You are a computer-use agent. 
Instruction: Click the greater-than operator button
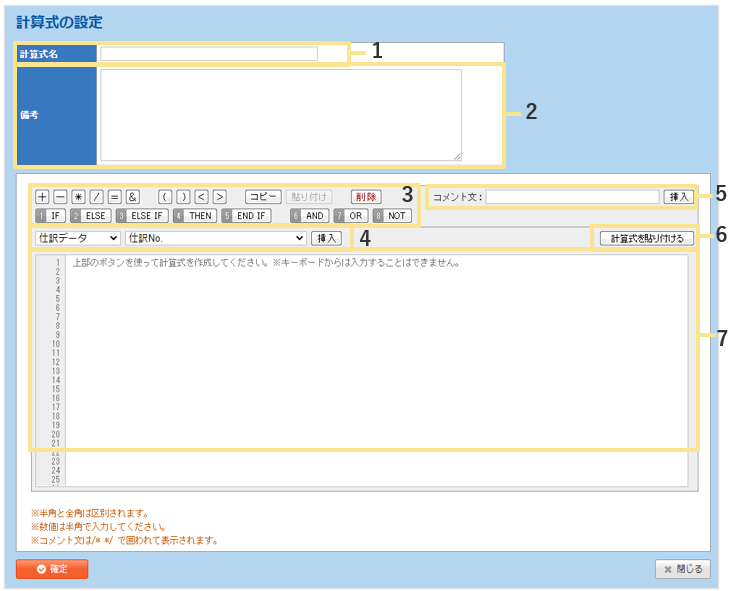tap(219, 197)
